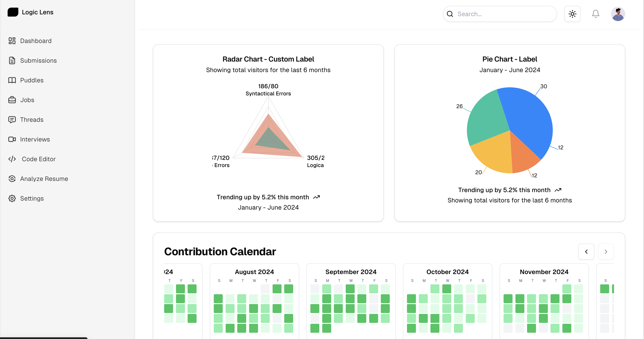The width and height of the screenshot is (644, 339).
Task: Click the trending arrow icon under pie chart
Action: [558, 190]
